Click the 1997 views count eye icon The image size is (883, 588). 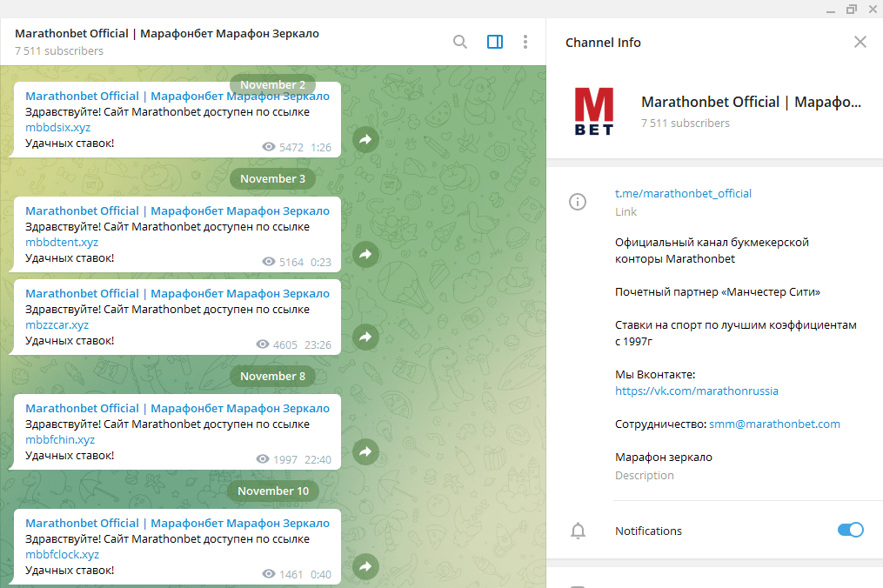(263, 459)
